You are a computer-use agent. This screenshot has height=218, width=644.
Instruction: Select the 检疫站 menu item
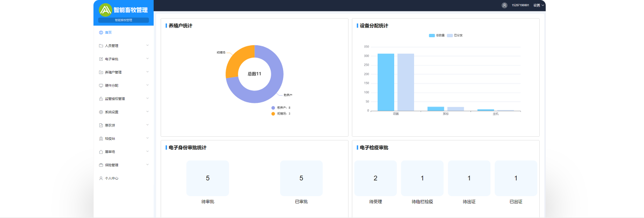coord(110,138)
